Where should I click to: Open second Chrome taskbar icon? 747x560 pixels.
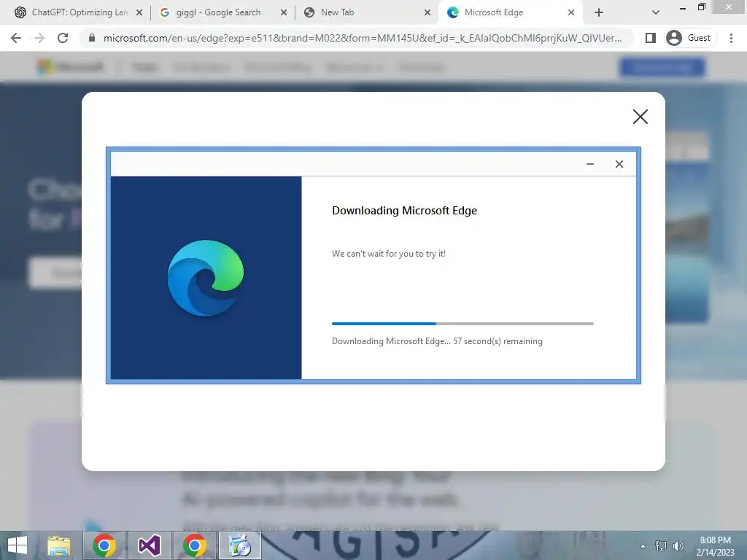click(194, 545)
